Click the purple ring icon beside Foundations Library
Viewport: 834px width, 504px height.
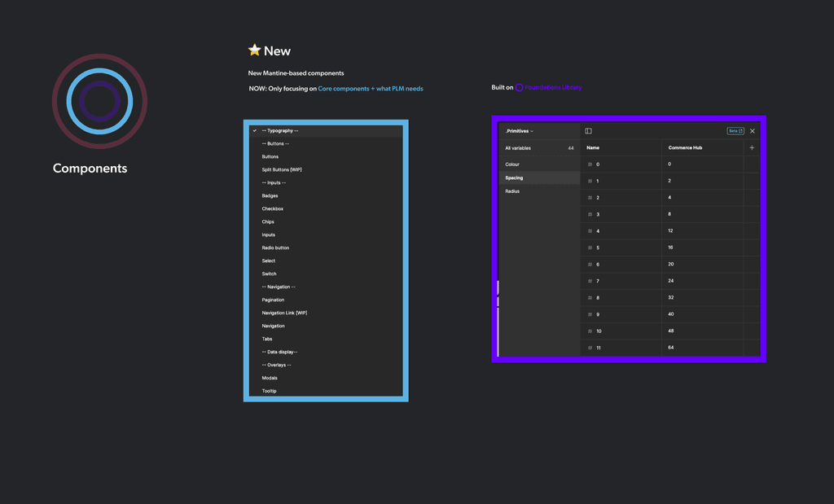(519, 87)
